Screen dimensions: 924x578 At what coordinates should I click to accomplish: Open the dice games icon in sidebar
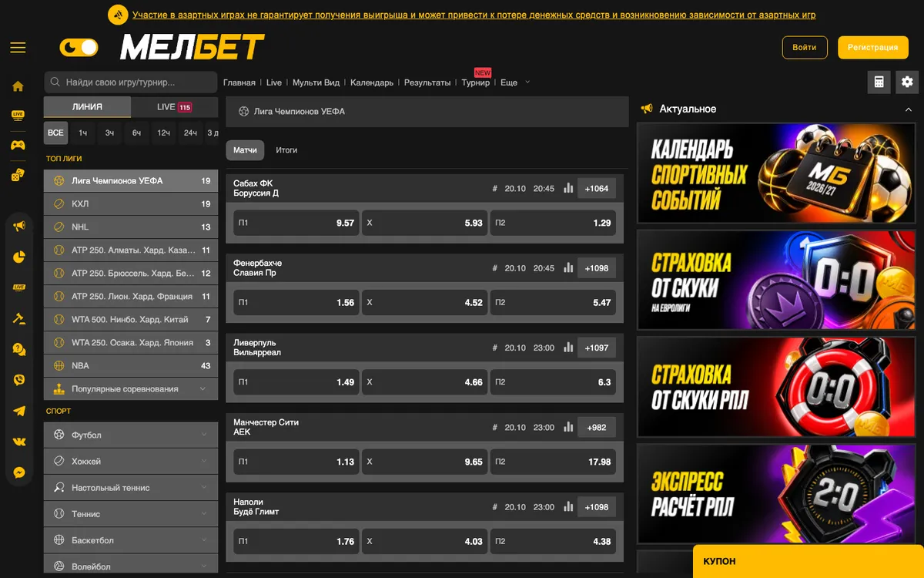click(x=18, y=175)
